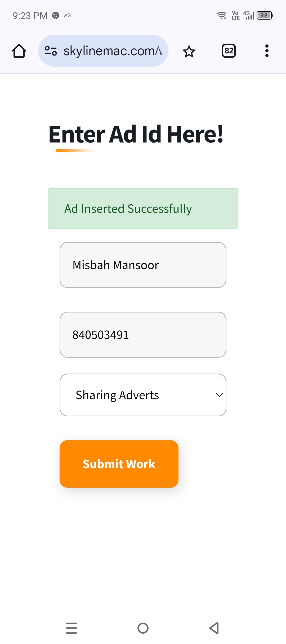Tap the Ad Inserted Successfully alert
This screenshot has width=286, height=644.
click(143, 209)
